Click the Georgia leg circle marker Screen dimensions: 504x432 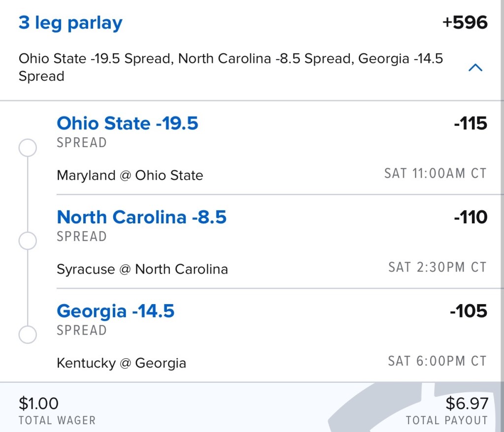click(x=28, y=335)
